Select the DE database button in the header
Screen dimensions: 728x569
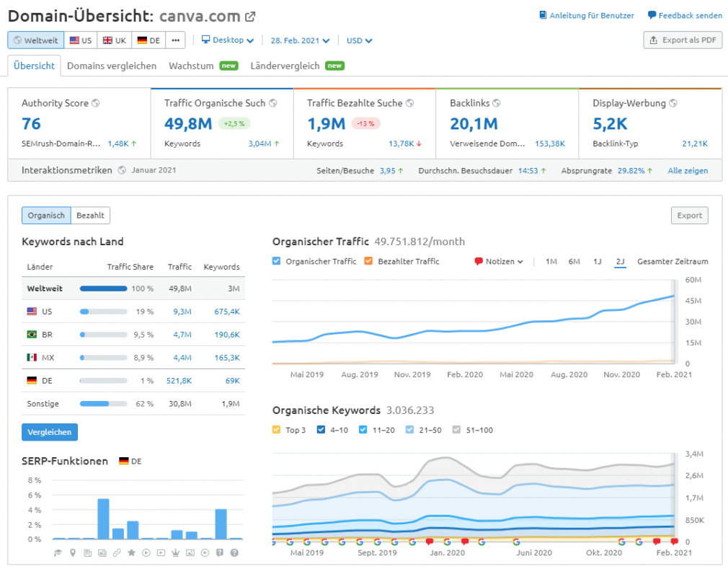(x=148, y=40)
